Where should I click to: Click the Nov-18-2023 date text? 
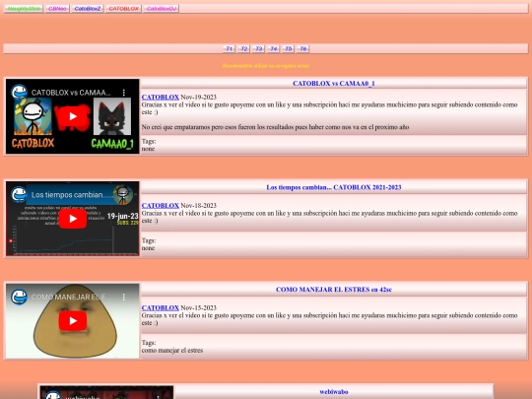(x=198, y=206)
